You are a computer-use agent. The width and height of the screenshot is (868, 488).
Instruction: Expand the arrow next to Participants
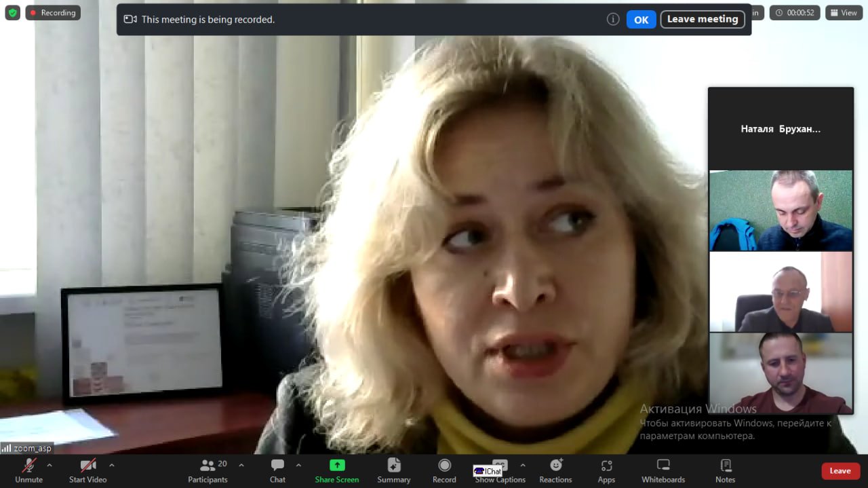tap(241, 466)
